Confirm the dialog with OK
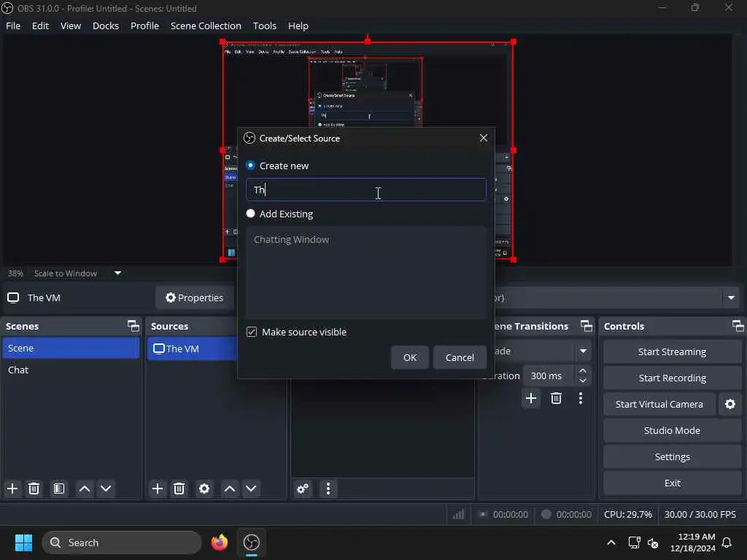Viewport: 747px width, 560px height. [x=410, y=357]
